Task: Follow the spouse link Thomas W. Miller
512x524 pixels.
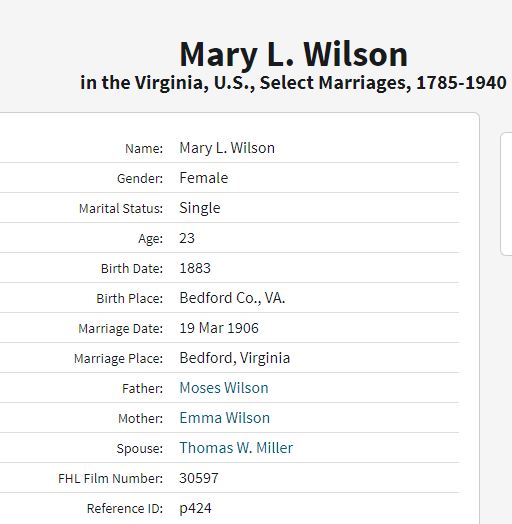Action: (x=236, y=448)
